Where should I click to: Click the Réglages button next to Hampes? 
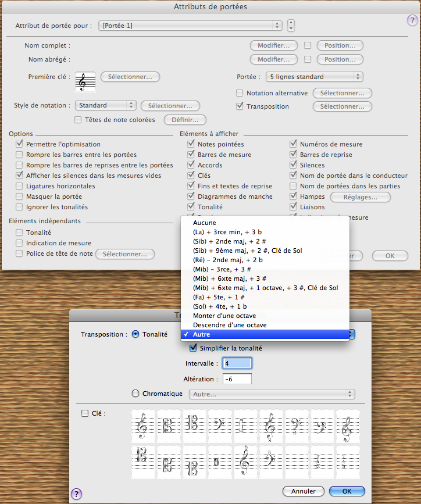pyautogui.click(x=364, y=197)
